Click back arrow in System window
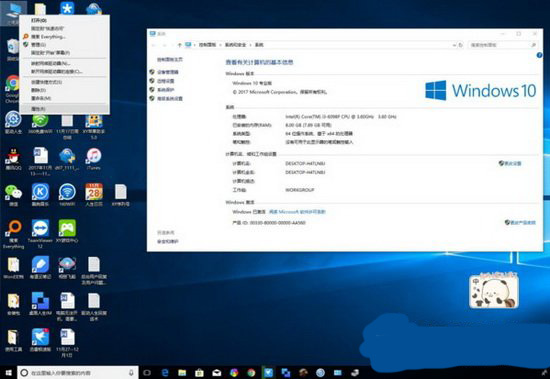This screenshot has width=550, height=379. (x=153, y=45)
